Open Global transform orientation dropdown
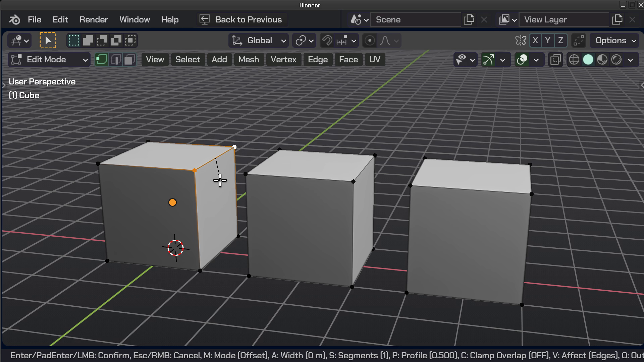 (x=259, y=41)
